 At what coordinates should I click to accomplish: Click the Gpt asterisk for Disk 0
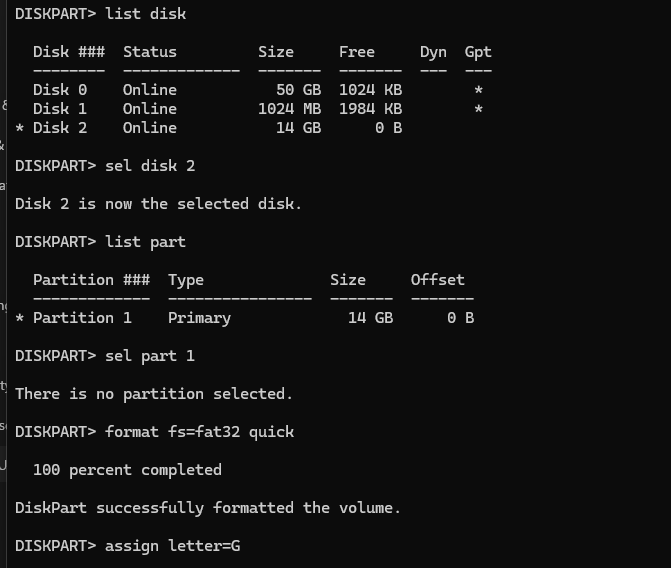(x=478, y=90)
